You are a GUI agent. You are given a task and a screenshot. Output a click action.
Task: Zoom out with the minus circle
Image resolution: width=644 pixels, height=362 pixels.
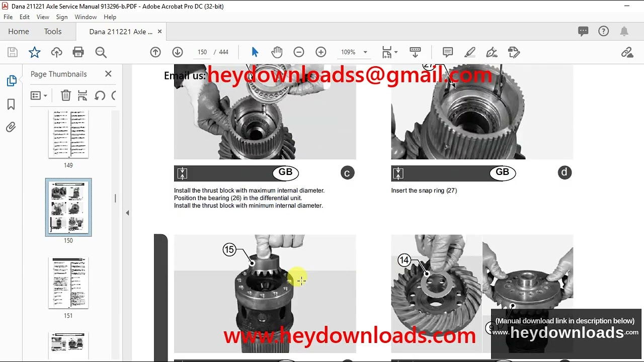coord(299,52)
